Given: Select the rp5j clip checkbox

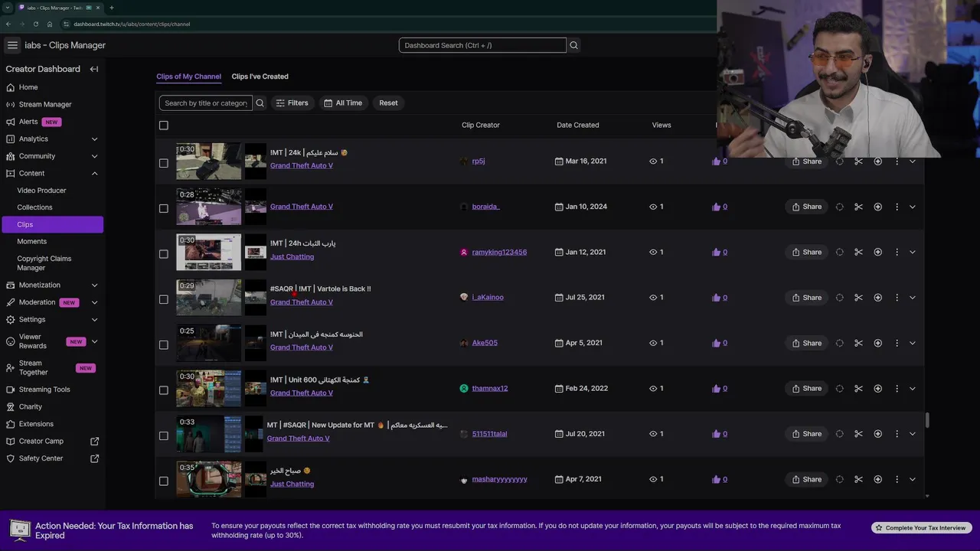Looking at the screenshot, I should tap(163, 163).
